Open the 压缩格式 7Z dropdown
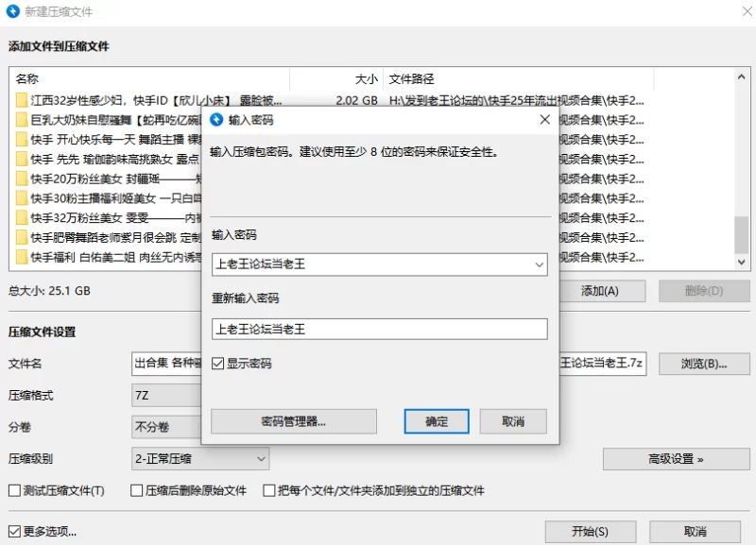This screenshot has width=756, height=545. pos(166,396)
